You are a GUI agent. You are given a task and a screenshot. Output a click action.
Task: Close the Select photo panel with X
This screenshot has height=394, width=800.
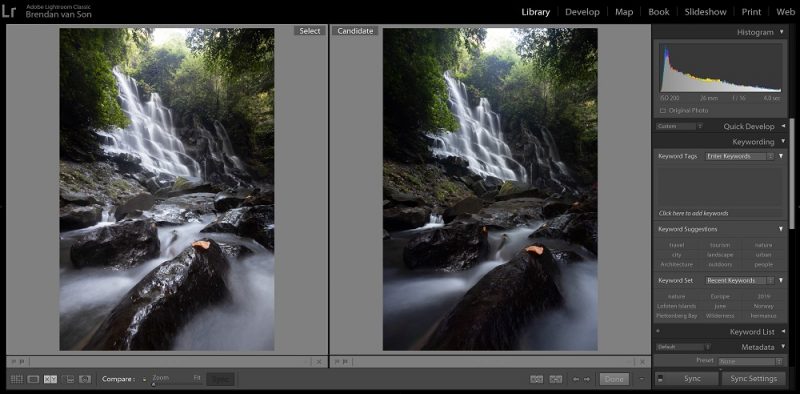point(319,361)
